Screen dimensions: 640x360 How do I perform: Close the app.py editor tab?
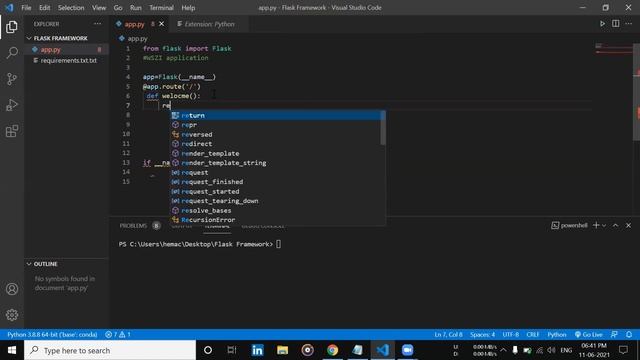click(x=162, y=24)
